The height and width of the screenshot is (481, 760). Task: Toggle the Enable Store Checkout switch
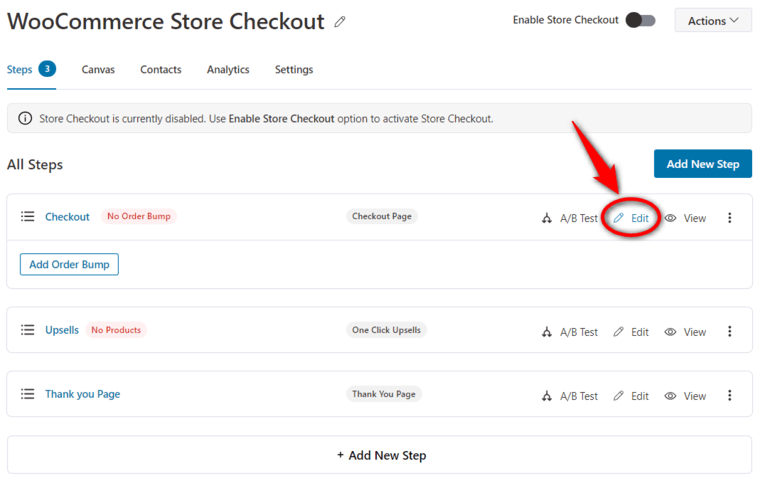click(640, 20)
